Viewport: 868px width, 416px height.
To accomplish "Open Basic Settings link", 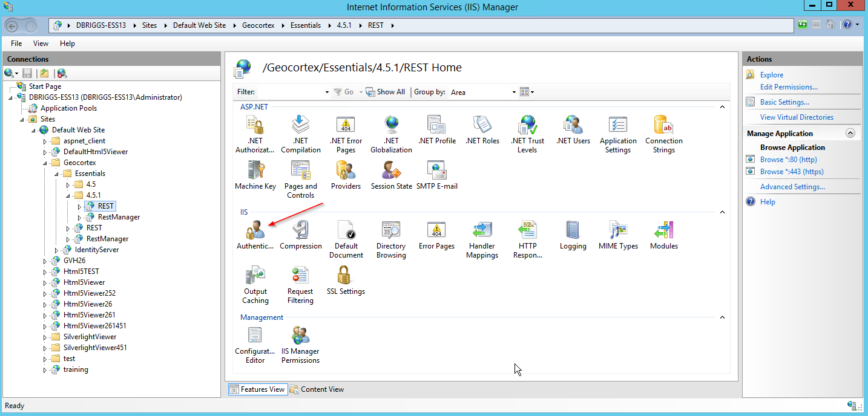I will [x=784, y=102].
